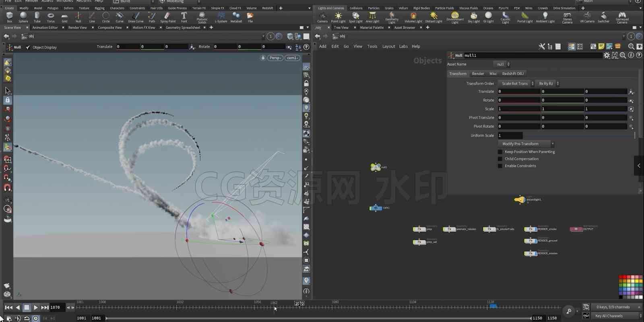
Task: Select the Torus shelf tool
Action: (51, 17)
